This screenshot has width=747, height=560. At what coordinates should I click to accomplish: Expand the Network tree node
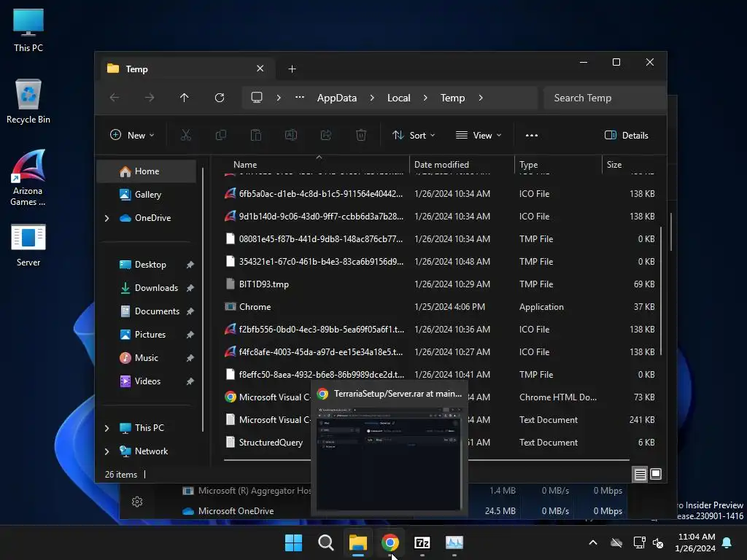pos(107,451)
